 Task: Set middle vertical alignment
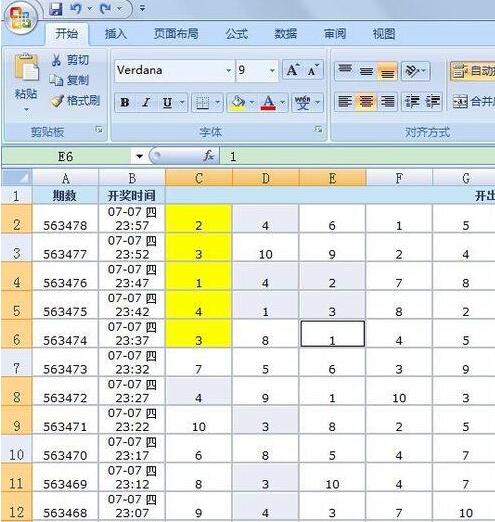(366, 71)
